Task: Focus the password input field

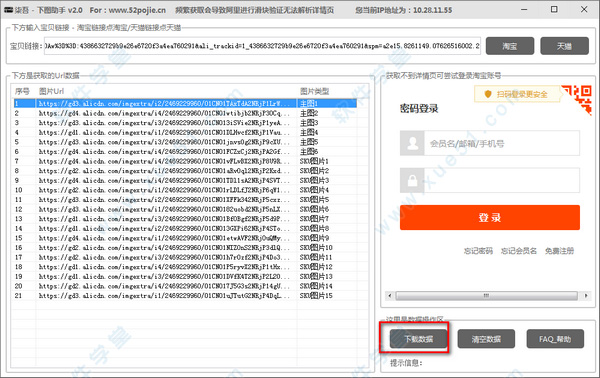Action: tap(502, 180)
